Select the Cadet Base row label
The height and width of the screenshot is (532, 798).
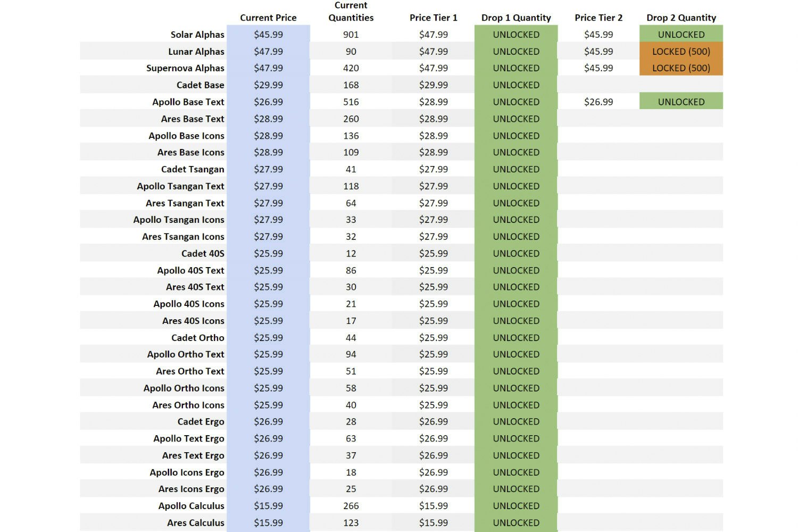coord(200,85)
